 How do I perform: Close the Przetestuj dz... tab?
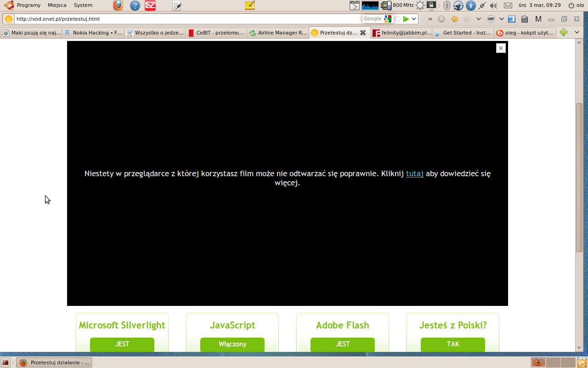[363, 33]
